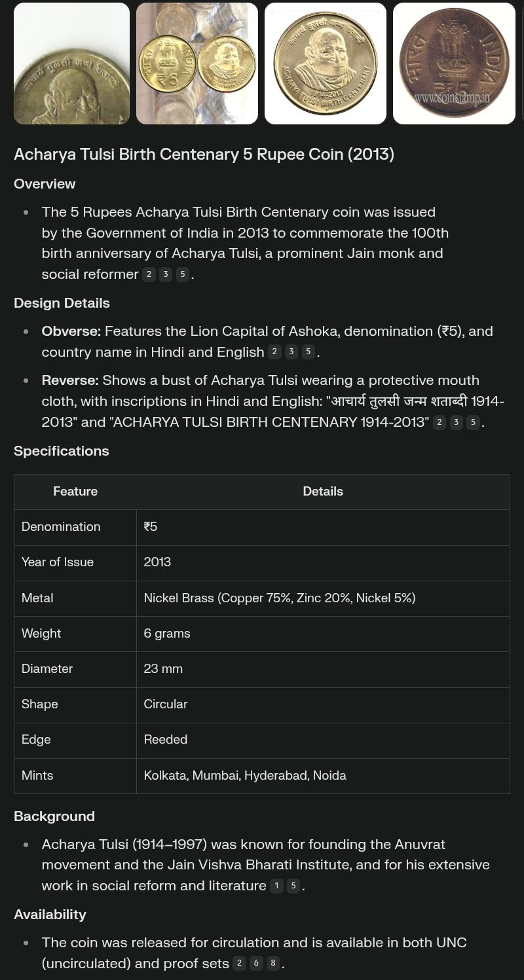This screenshot has height=980, width=524.
Task: Click citation 3 after the Obverse description
Action: pos(291,352)
